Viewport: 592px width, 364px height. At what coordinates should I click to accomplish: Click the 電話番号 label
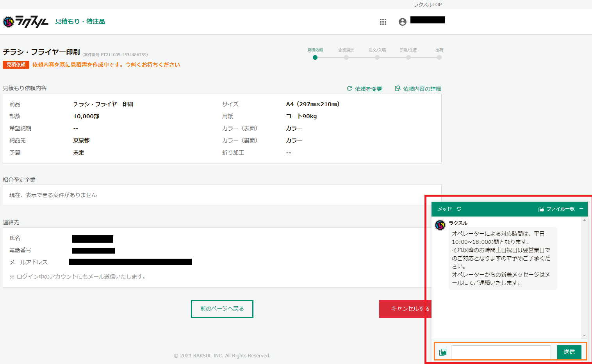click(x=20, y=250)
